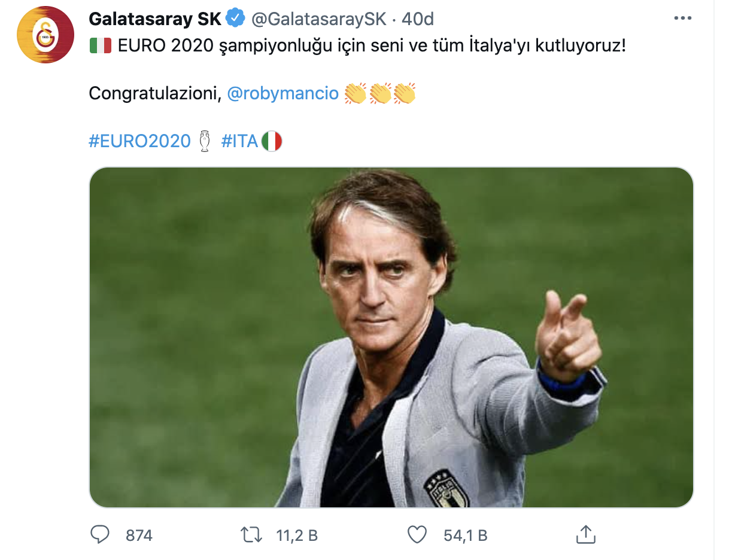The width and height of the screenshot is (729, 560).
Task: Open the Galatasaray SK display name link
Action: [x=154, y=19]
